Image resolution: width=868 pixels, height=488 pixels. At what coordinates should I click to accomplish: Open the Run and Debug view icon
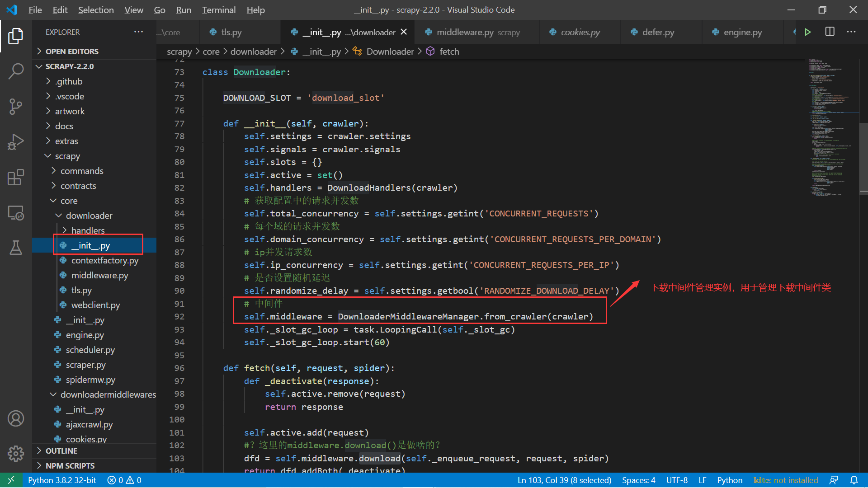tap(16, 142)
